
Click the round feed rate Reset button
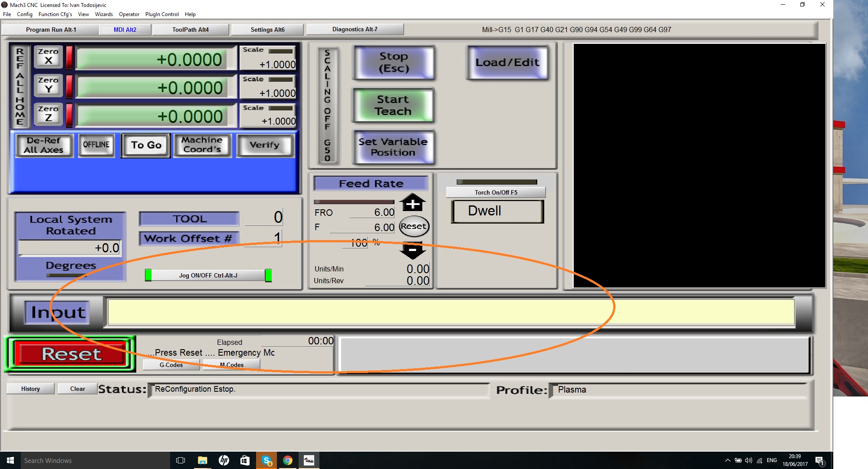click(x=414, y=226)
